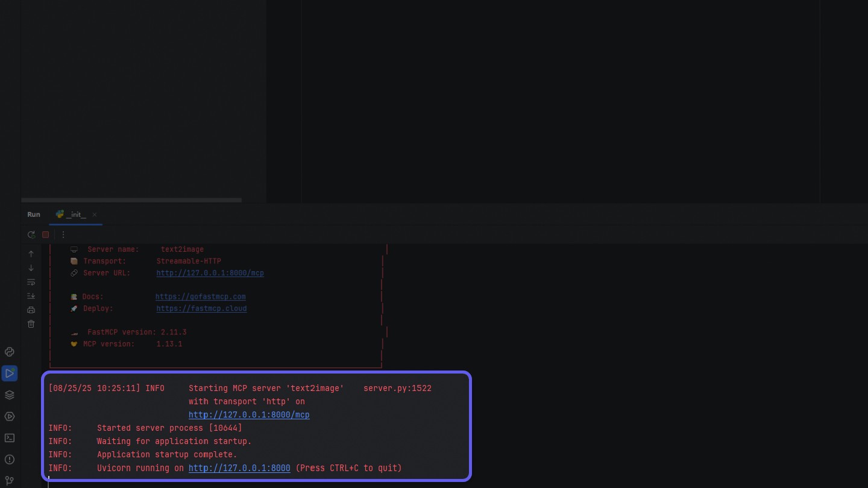Open the http://127.0.0.1:8000/mcp server URL

[210, 273]
